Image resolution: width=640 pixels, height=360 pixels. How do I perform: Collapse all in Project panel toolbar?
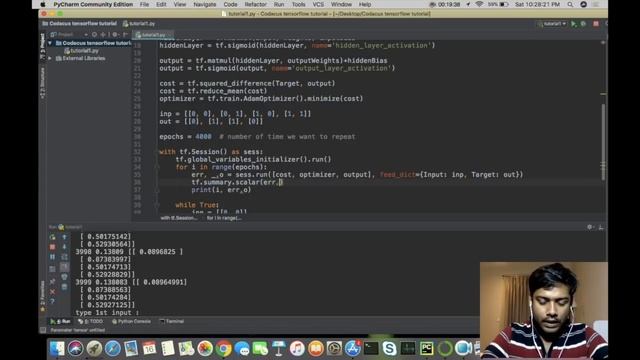coord(103,35)
